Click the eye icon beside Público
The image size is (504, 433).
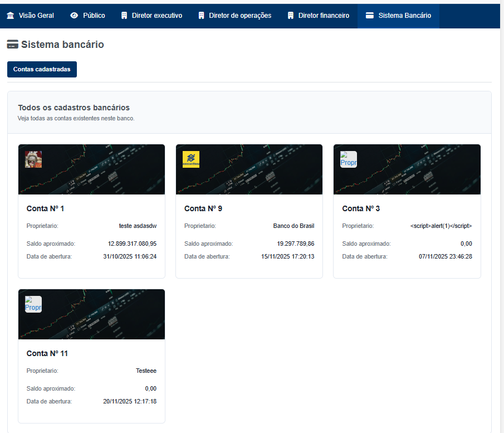coord(74,16)
